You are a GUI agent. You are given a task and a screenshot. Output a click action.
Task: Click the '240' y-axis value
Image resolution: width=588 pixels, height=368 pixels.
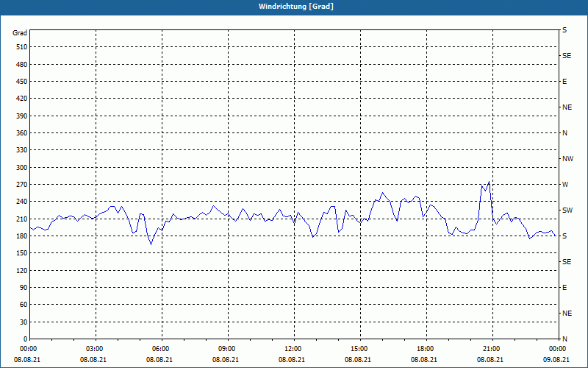[x=22, y=202]
